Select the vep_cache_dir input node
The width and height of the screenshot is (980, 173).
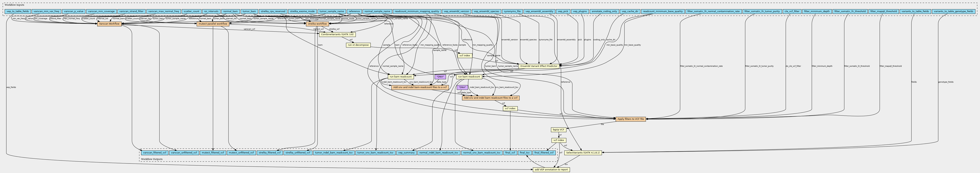click(x=630, y=11)
